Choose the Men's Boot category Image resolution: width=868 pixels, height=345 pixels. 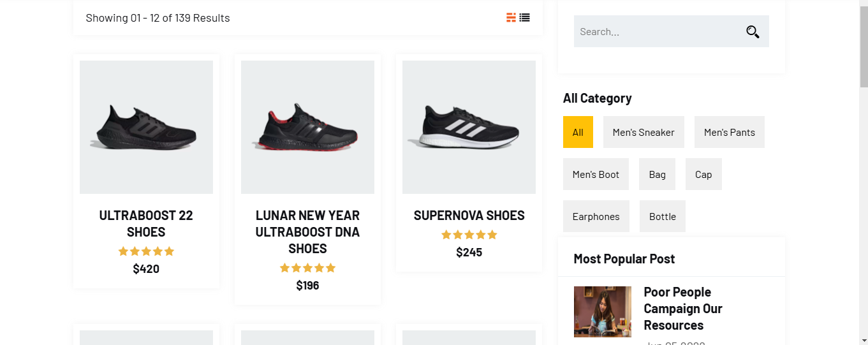[x=596, y=174]
